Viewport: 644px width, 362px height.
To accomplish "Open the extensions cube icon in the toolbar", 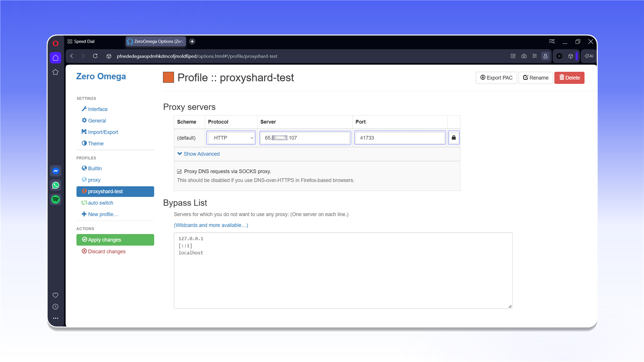I will pyautogui.click(x=571, y=56).
